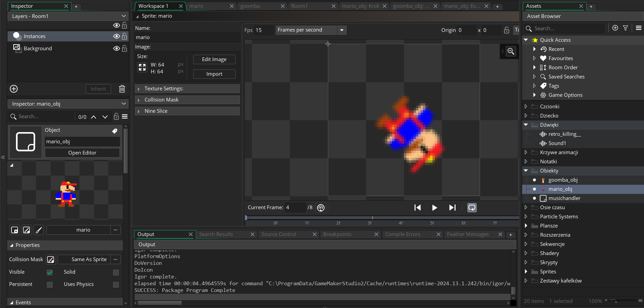This screenshot has height=308, width=644.
Task: Jump to the first frame of animation
Action: [x=418, y=207]
